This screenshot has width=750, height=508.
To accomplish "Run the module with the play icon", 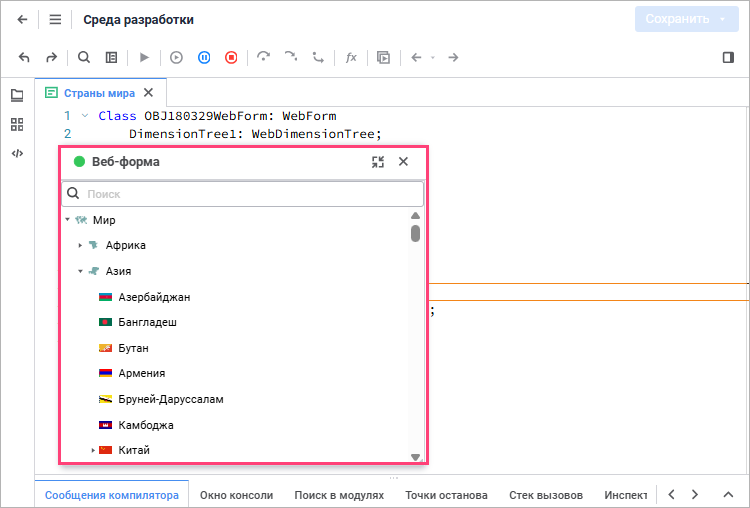I will click(144, 57).
